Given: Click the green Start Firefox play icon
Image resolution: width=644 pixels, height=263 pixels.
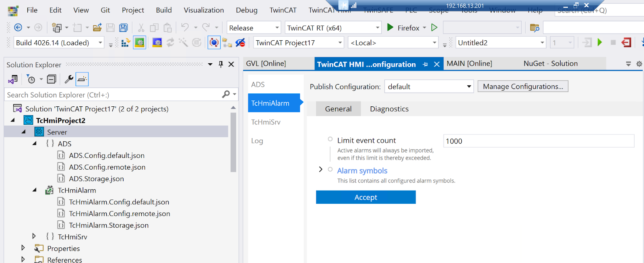Looking at the screenshot, I should [x=390, y=27].
